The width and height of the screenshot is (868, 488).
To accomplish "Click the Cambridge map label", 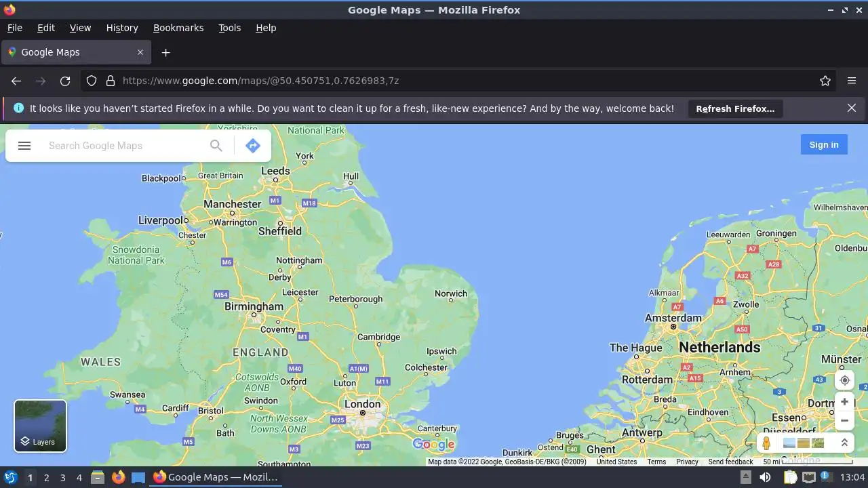I will click(x=378, y=337).
